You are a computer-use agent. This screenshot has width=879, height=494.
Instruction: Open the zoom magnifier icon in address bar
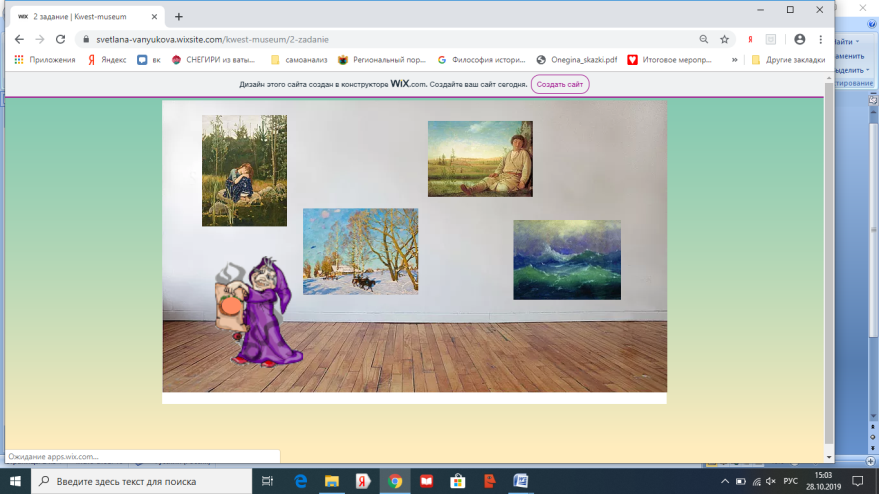click(x=704, y=39)
